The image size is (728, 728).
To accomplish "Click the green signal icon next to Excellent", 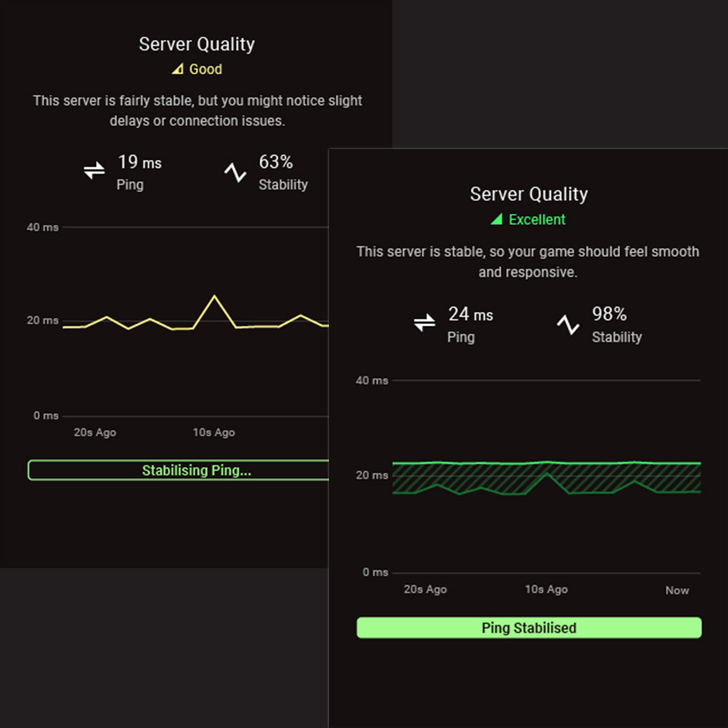I will click(x=497, y=220).
